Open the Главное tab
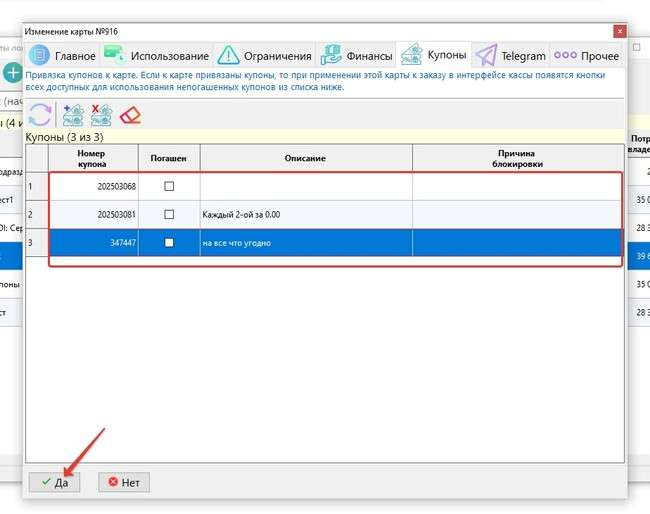 click(x=63, y=55)
